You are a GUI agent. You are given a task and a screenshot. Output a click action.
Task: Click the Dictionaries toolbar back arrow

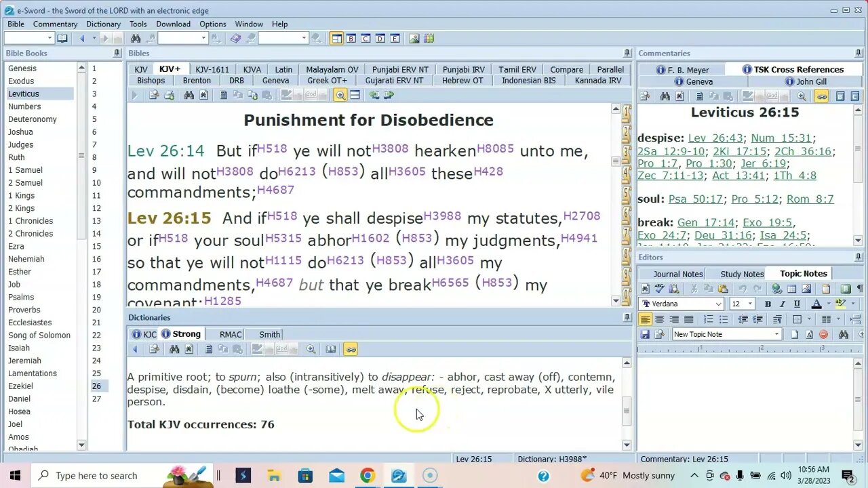tap(134, 349)
